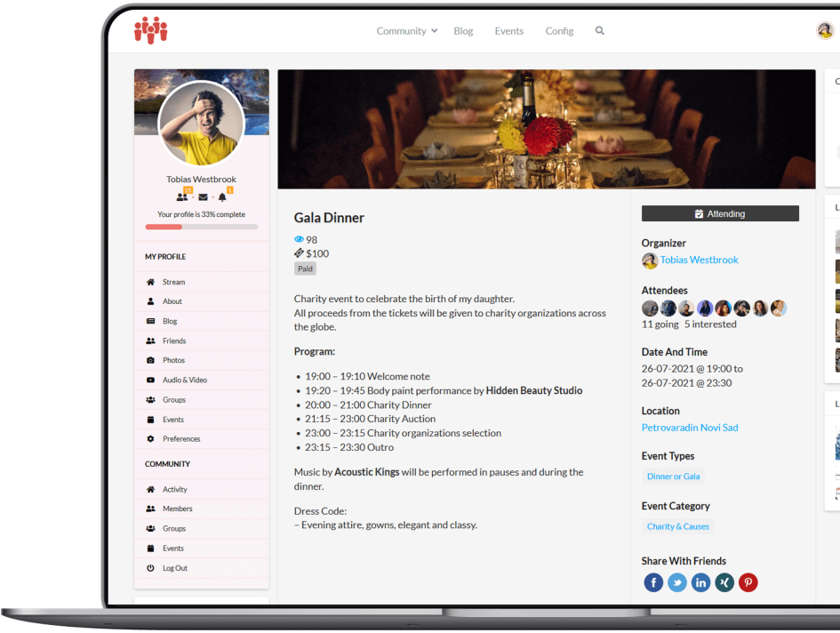The width and height of the screenshot is (840, 633).
Task: Click the Gala Dinner event title
Action: 329,218
